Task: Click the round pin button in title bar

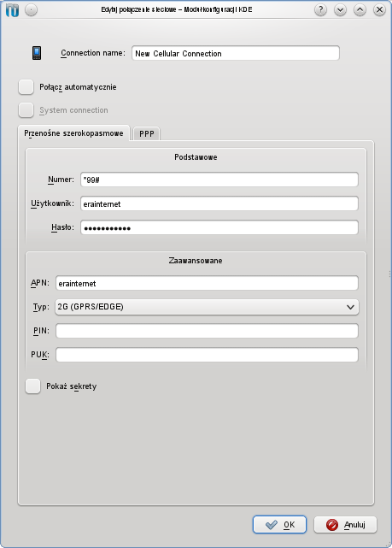Action: pyautogui.click(x=31, y=9)
